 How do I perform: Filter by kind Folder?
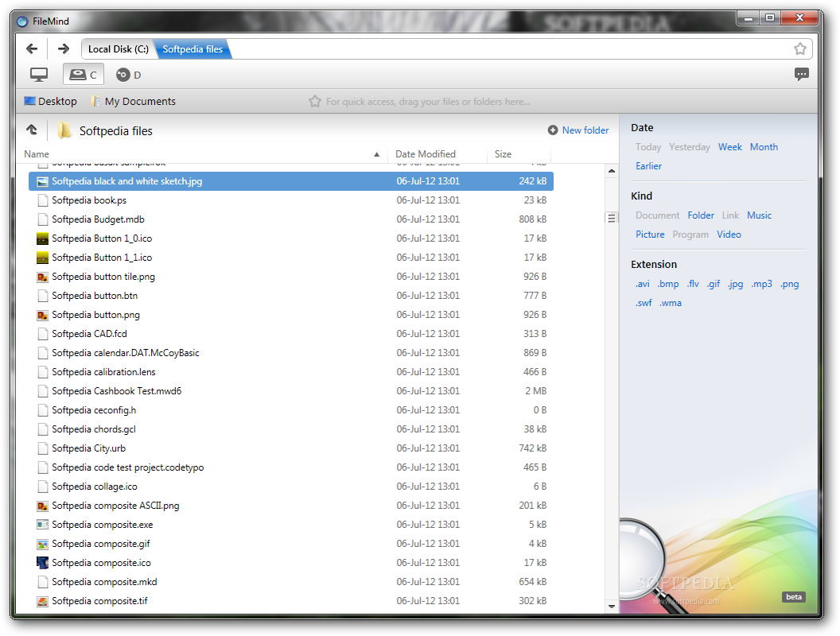(701, 215)
